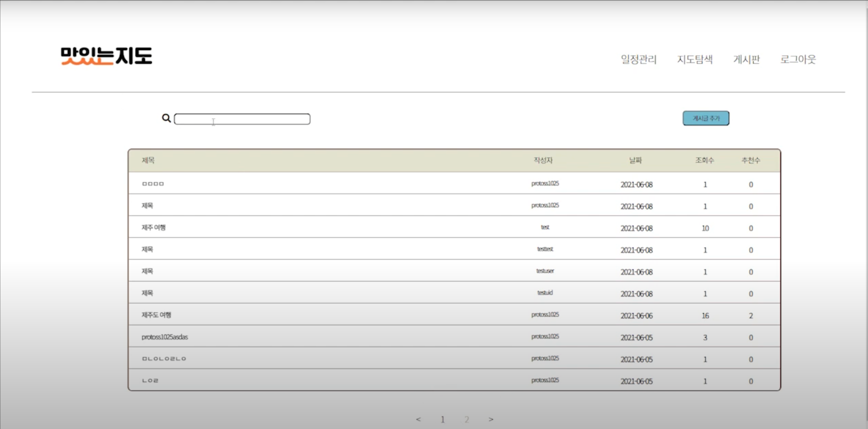The height and width of the screenshot is (429, 868).
Task: Go to previous page arrow
Action: (x=418, y=419)
